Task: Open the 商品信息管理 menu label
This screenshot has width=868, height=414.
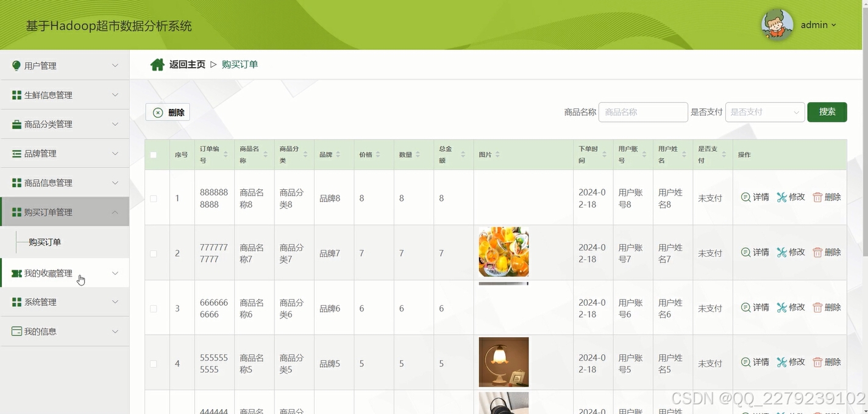Action: pos(48,183)
